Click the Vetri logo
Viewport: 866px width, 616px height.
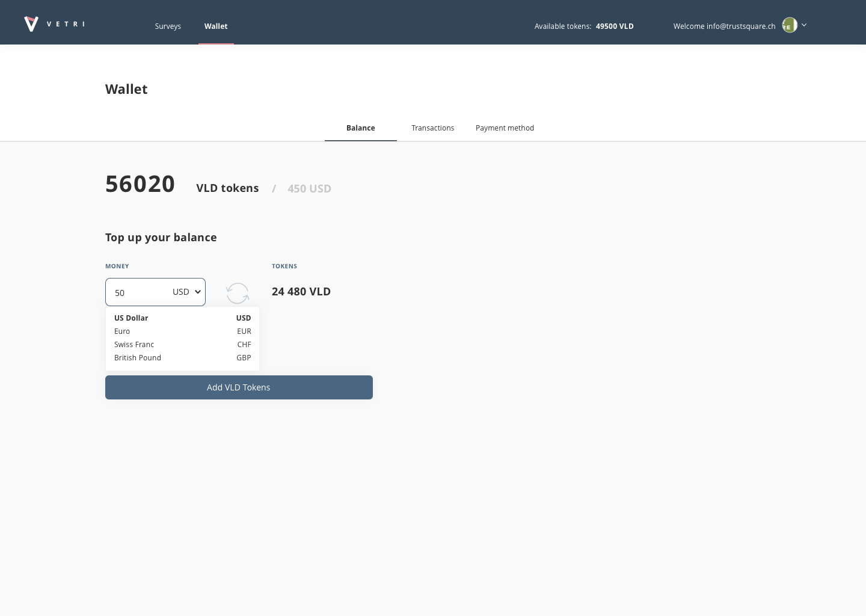click(54, 24)
